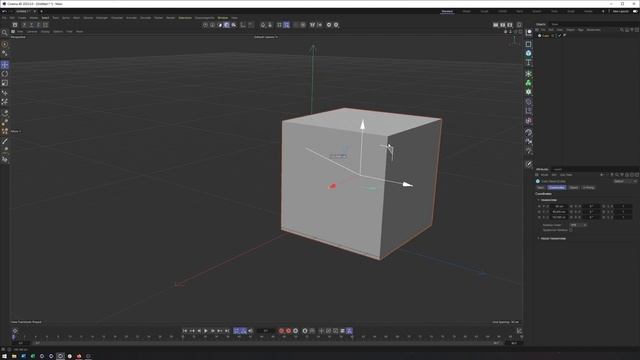640x360 pixels.
Task: Toggle the Z axis lock
Action: click(38, 25)
